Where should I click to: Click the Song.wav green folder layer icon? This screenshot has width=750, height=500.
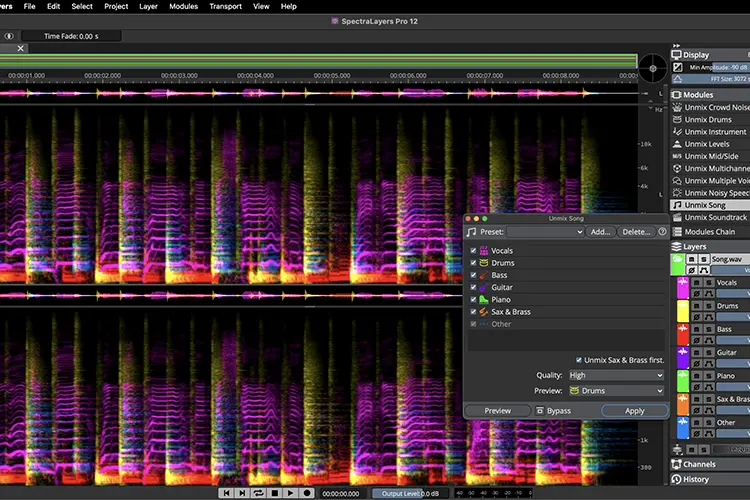[677, 265]
